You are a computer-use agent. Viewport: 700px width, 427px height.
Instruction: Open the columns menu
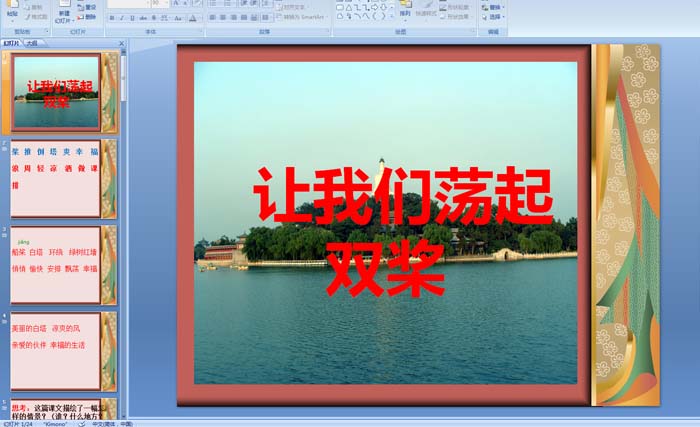point(266,17)
